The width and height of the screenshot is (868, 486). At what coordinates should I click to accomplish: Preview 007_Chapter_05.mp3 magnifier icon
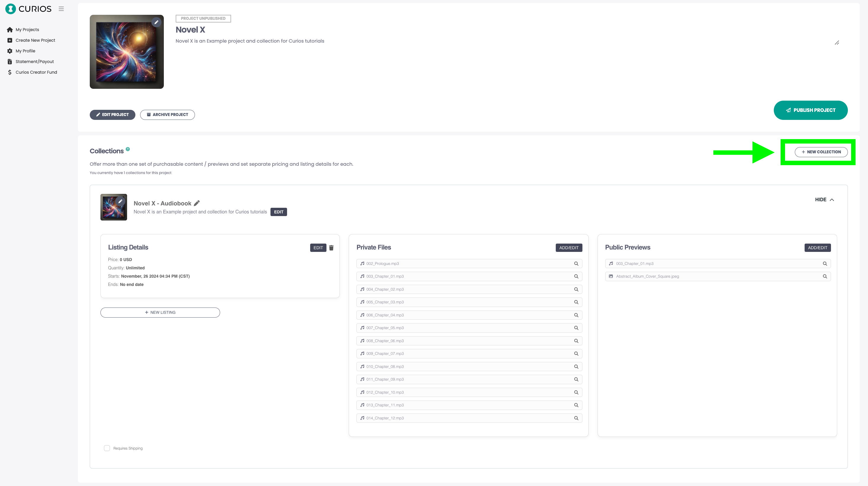click(x=576, y=328)
